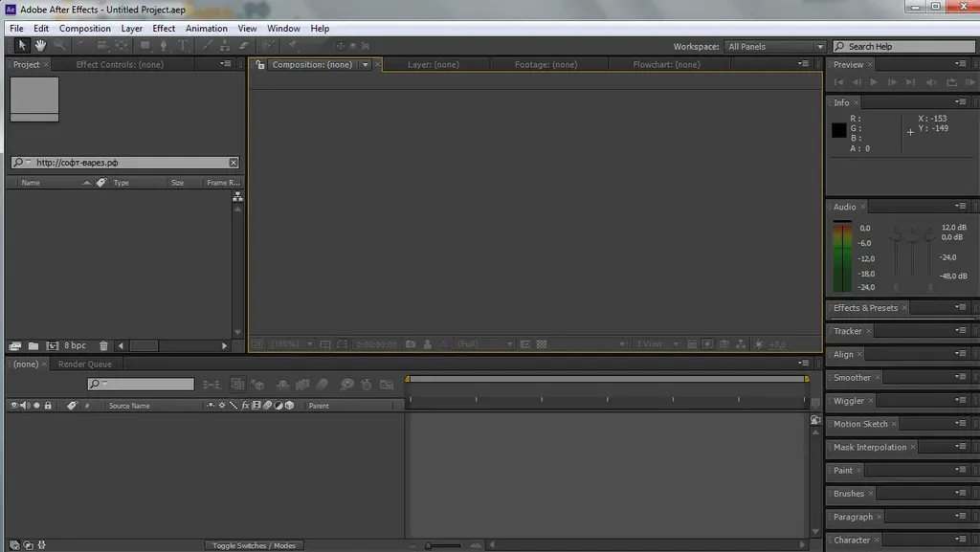This screenshot has width=980, height=552.
Task: Toggle transparency grid in Composition viewer
Action: (542, 344)
